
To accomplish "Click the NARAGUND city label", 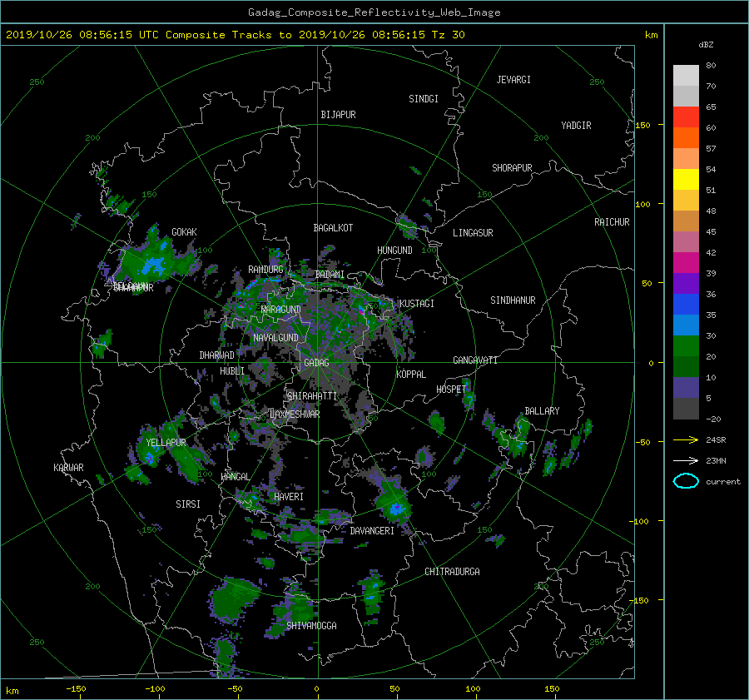I will 281,309.
